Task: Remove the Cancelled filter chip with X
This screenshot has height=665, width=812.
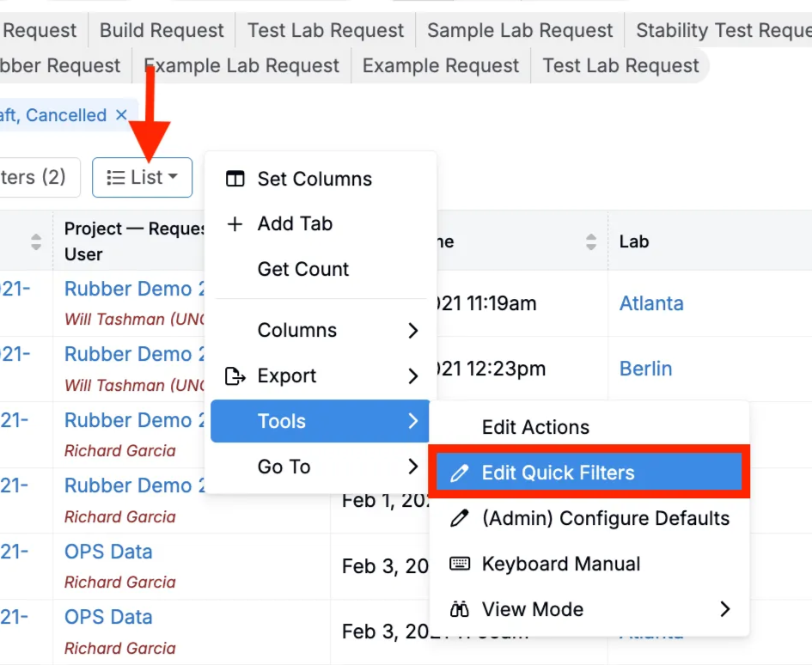Action: click(x=121, y=115)
